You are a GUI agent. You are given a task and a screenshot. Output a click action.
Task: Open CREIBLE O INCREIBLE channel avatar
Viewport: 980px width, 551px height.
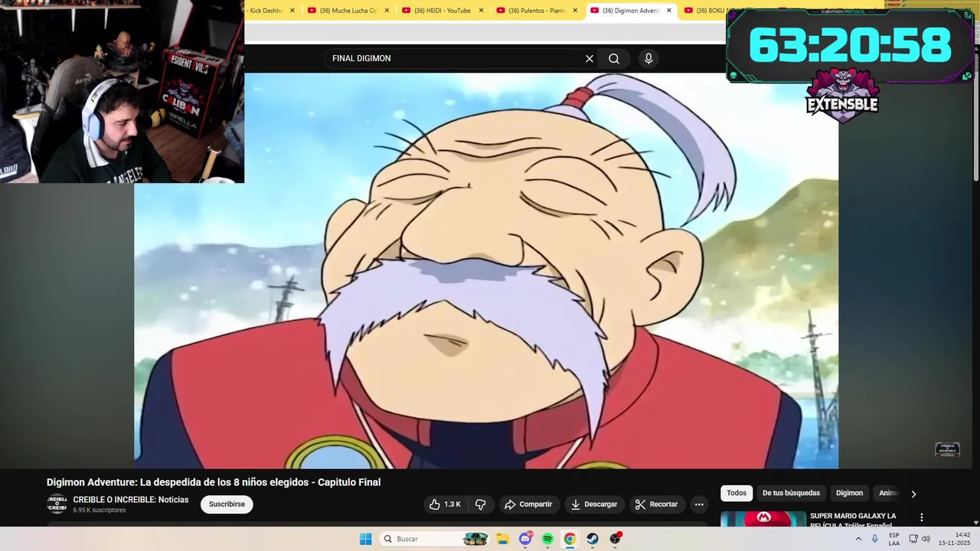pyautogui.click(x=57, y=504)
